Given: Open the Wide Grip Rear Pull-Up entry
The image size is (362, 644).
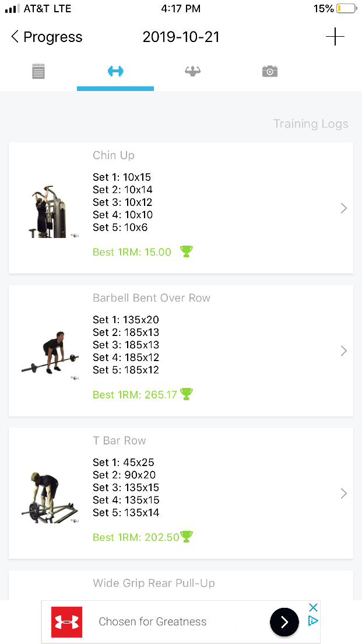Looking at the screenshot, I should tap(154, 583).
